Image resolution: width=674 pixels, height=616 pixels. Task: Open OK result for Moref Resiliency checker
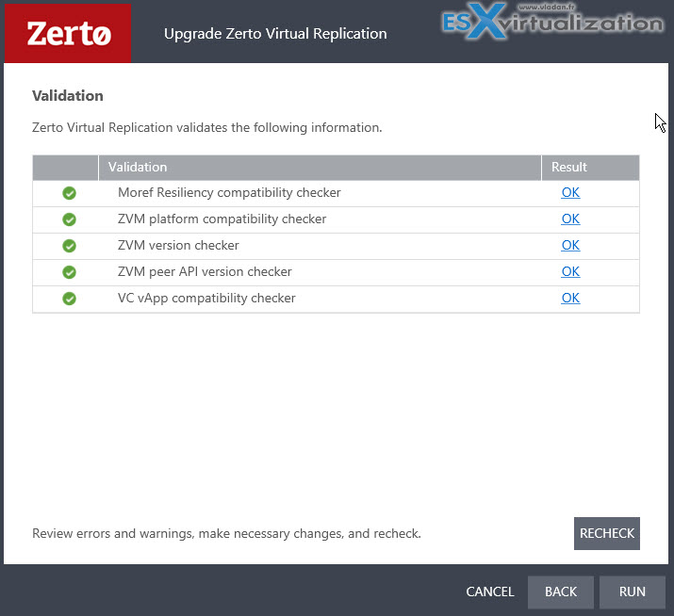570,192
